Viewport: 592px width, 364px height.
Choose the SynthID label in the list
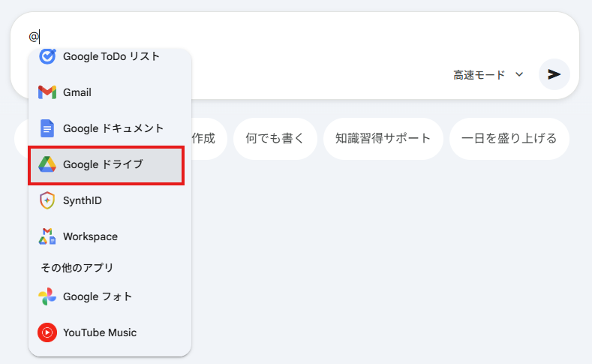[x=83, y=200]
